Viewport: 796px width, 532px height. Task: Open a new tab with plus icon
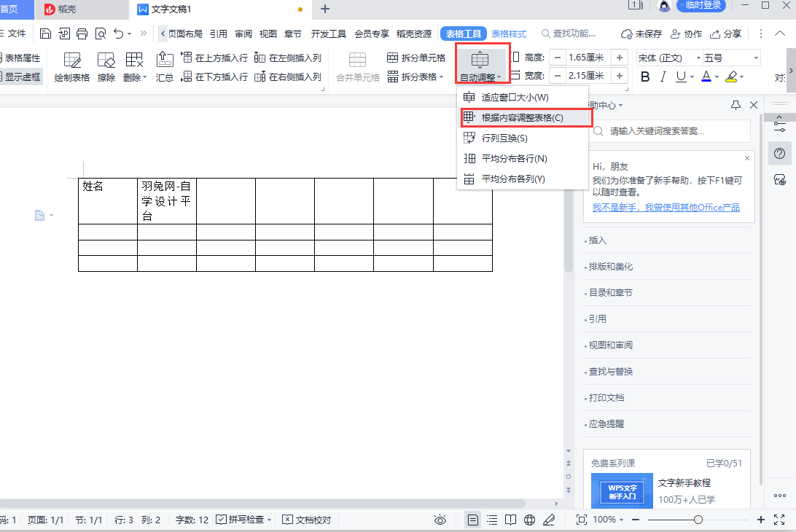tap(325, 9)
